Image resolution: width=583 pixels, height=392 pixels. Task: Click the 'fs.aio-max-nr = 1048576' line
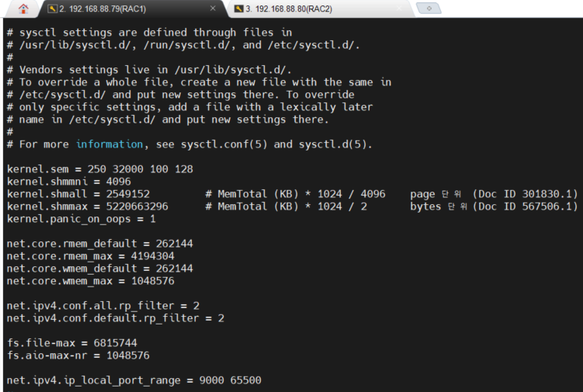pos(78,356)
